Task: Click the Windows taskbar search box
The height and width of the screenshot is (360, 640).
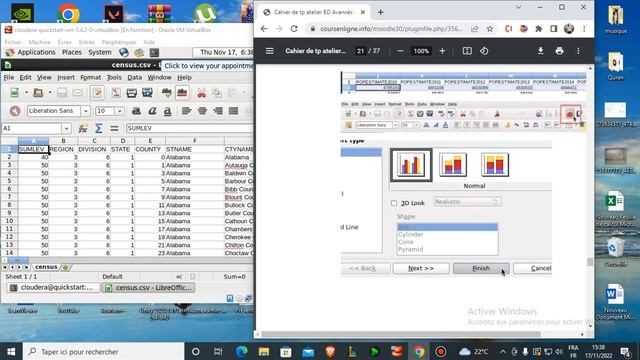Action: click(x=104, y=351)
